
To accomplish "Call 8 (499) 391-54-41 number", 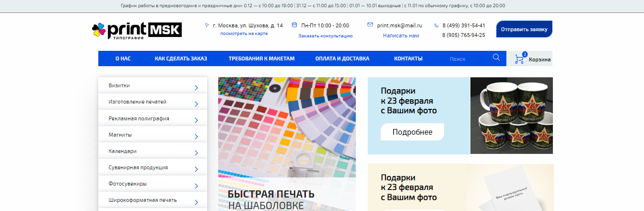I will pos(464,25).
